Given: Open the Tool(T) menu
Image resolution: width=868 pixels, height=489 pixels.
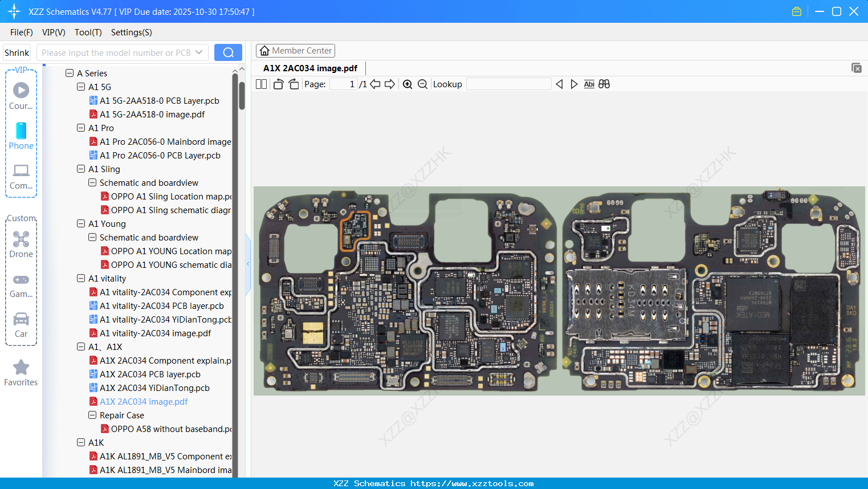Looking at the screenshot, I should point(88,32).
